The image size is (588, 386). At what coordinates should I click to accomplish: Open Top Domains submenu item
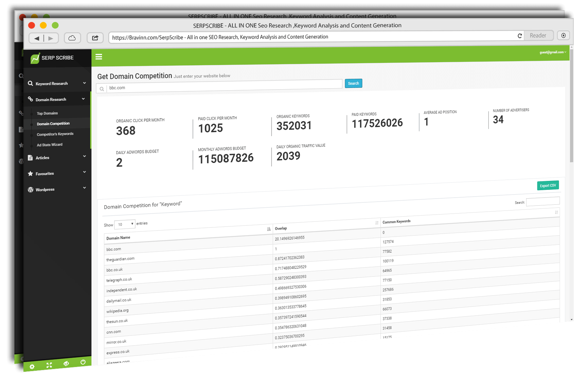point(47,113)
